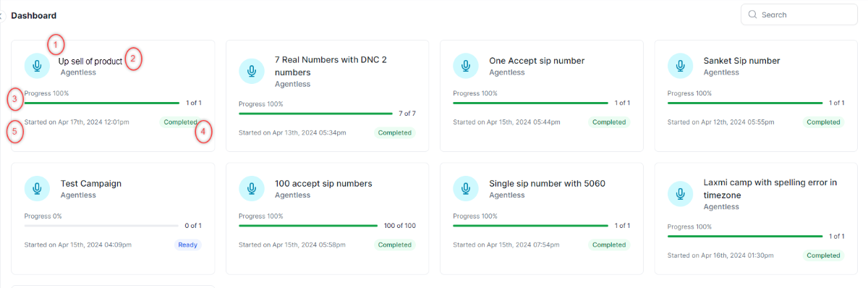
Task: Click microphone icon of 7 Real Numbers campaign
Action: [x=252, y=72]
